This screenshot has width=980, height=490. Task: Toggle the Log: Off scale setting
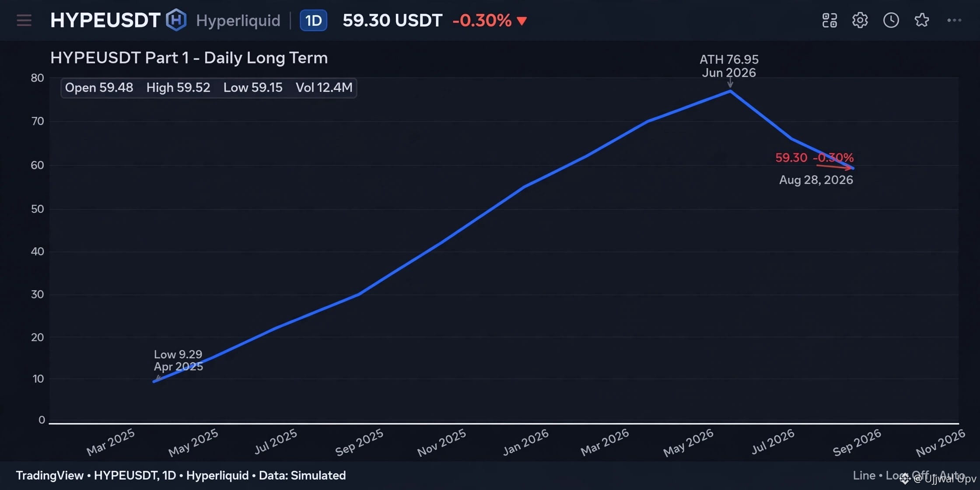point(907,476)
